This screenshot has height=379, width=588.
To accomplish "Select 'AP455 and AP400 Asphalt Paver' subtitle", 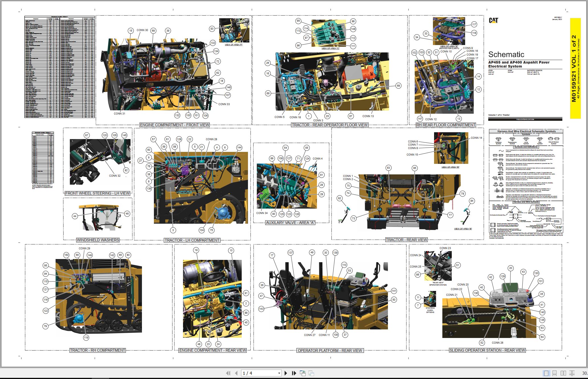I will [519, 62].
